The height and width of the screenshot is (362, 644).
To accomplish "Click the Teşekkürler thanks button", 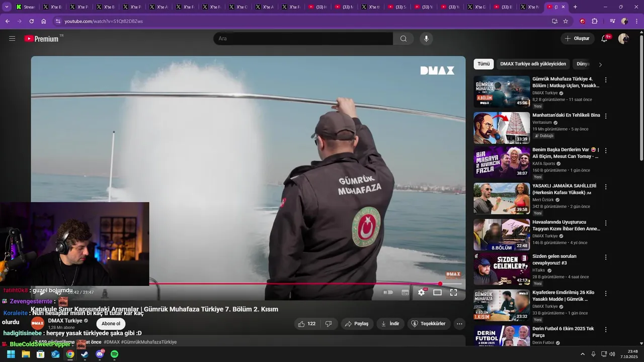I will point(429,324).
